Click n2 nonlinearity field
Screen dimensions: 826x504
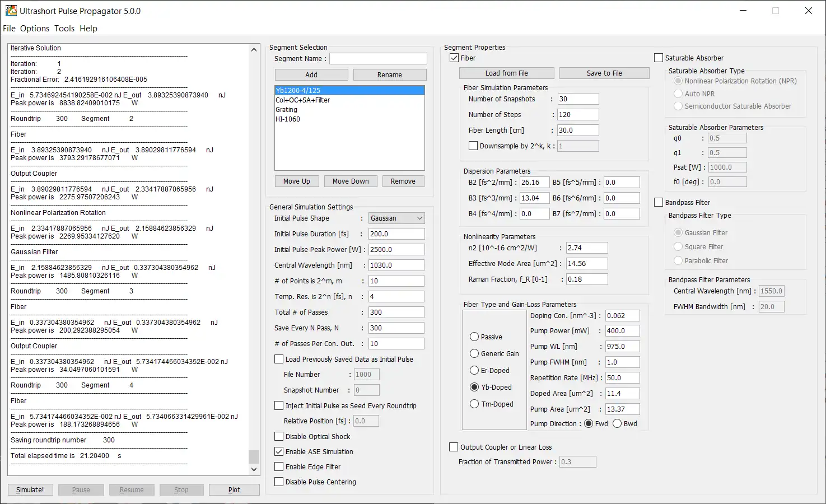point(587,248)
